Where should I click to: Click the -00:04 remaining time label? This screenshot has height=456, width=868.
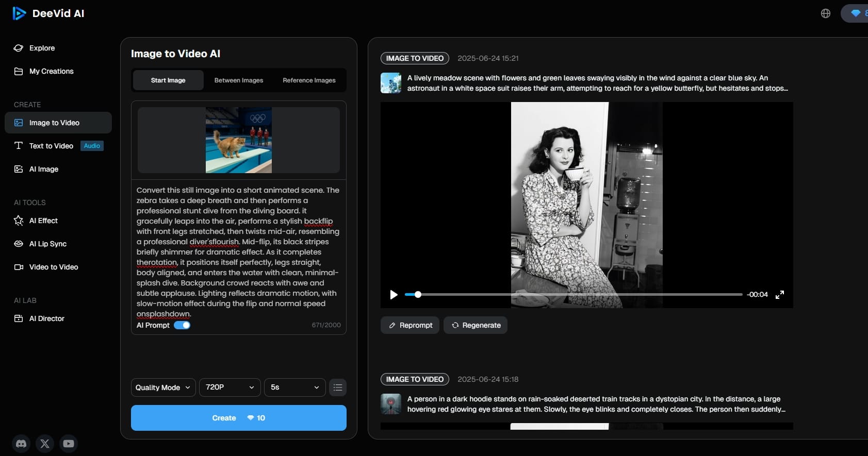pos(757,295)
